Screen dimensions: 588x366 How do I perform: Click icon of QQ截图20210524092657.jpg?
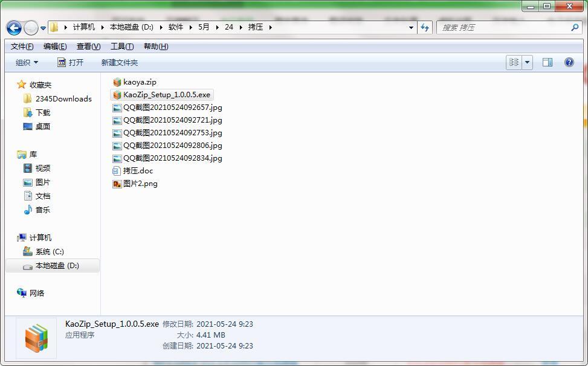coord(117,108)
